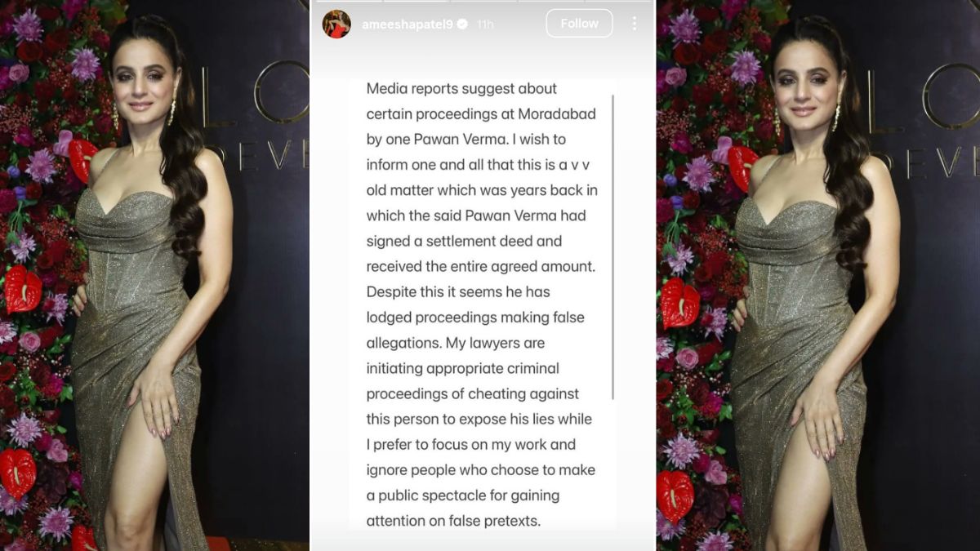Jump to the third story progress segment
This screenshot has height=551, width=980.
(483, 2)
